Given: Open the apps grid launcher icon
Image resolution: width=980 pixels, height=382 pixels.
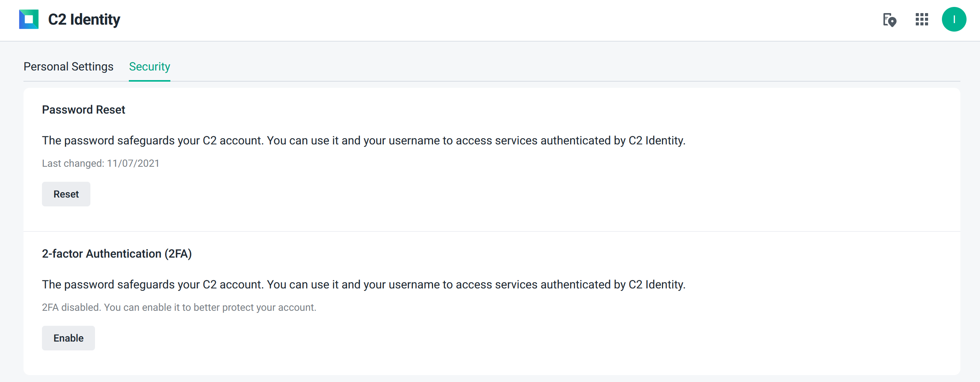Looking at the screenshot, I should (x=922, y=19).
